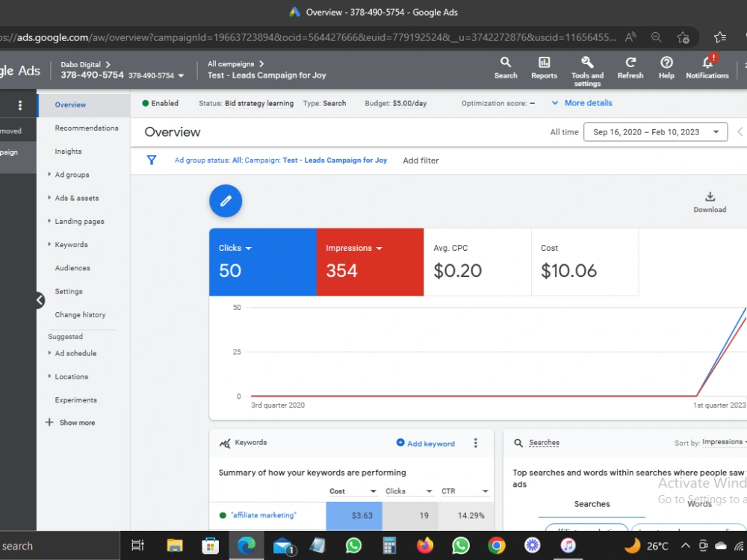Collapse the navigation panel arrow
747x560 pixels.
tap(40, 300)
